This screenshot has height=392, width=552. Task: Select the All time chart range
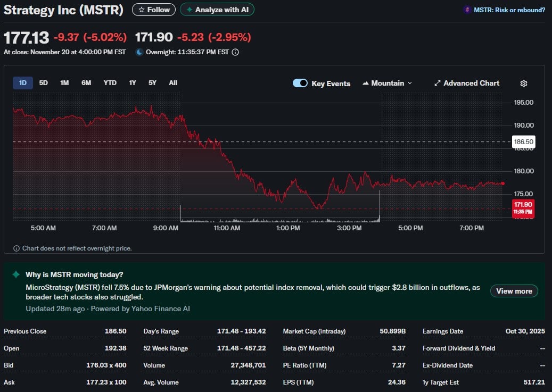point(172,83)
